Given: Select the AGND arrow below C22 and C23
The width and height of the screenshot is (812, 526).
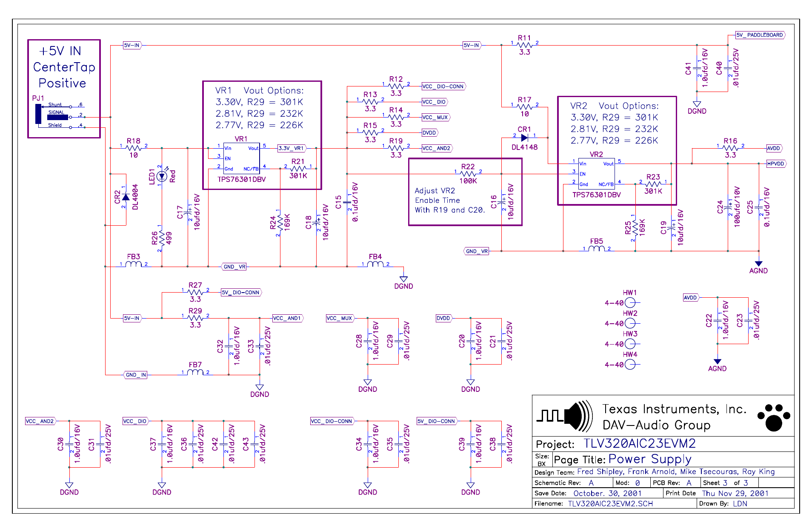Looking at the screenshot, I should [x=718, y=362].
